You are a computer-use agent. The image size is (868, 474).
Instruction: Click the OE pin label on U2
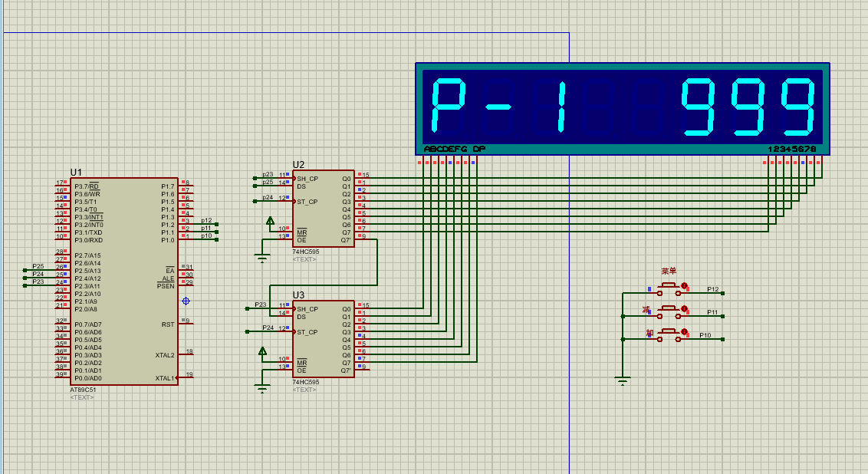(x=301, y=240)
